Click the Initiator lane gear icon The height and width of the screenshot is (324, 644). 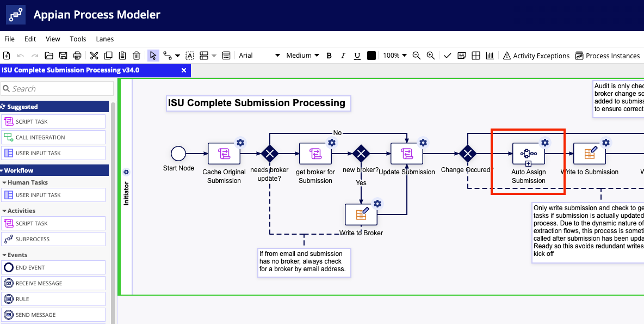coord(127,172)
